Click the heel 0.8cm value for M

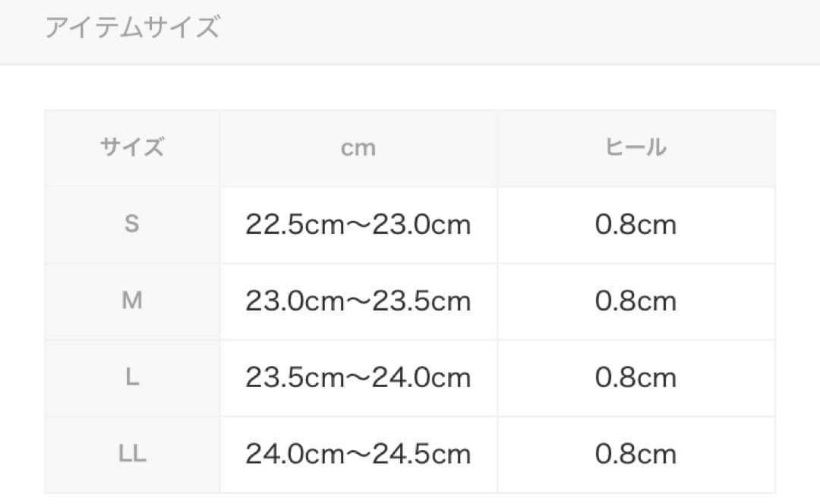(x=635, y=301)
